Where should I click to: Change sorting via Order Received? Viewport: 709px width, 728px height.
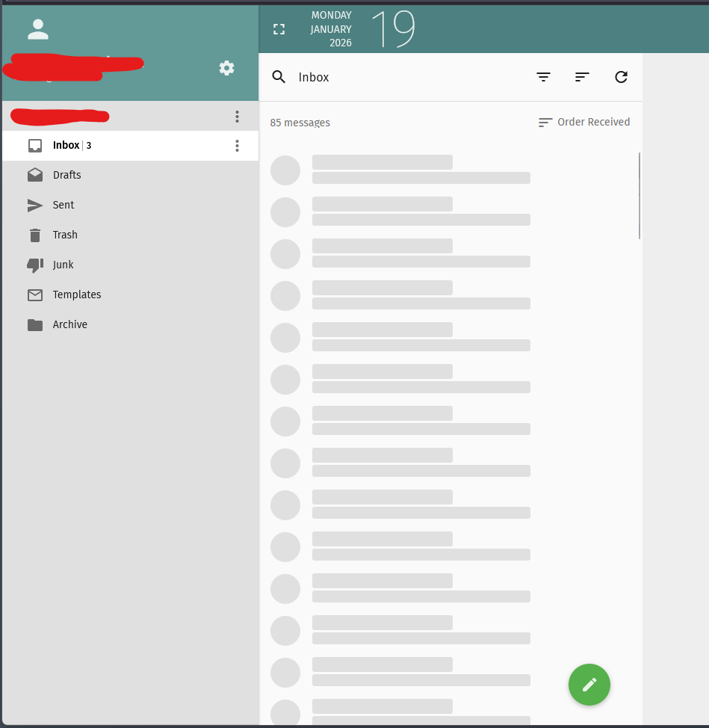[584, 122]
